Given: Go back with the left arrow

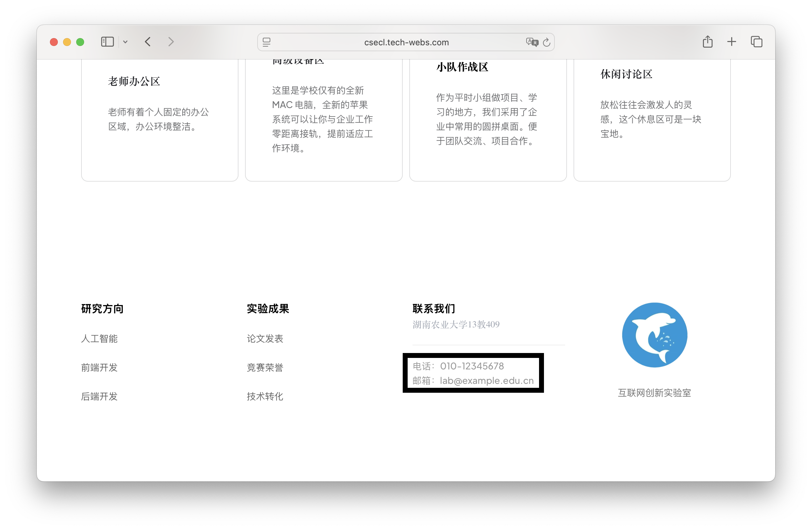Looking at the screenshot, I should click(x=148, y=42).
